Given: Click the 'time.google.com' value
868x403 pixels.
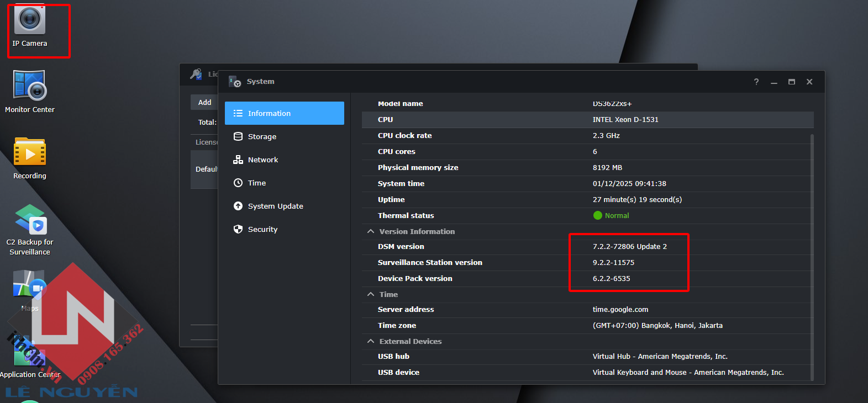Looking at the screenshot, I should [x=620, y=309].
